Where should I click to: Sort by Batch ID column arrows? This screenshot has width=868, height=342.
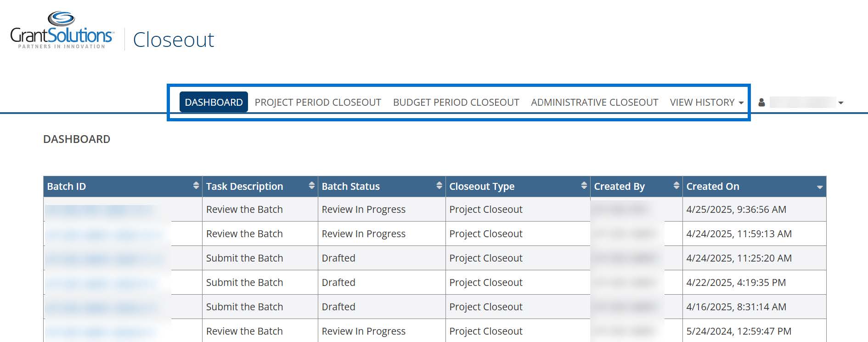pyautogui.click(x=196, y=186)
